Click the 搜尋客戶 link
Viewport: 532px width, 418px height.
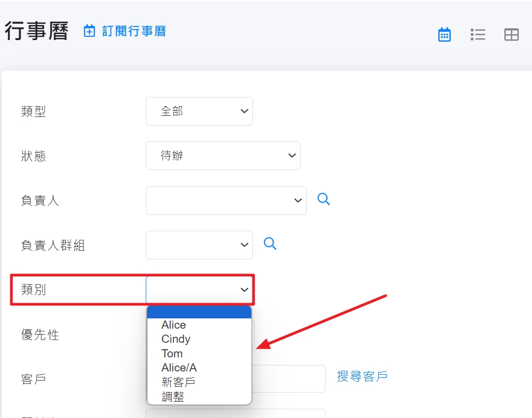point(362,376)
